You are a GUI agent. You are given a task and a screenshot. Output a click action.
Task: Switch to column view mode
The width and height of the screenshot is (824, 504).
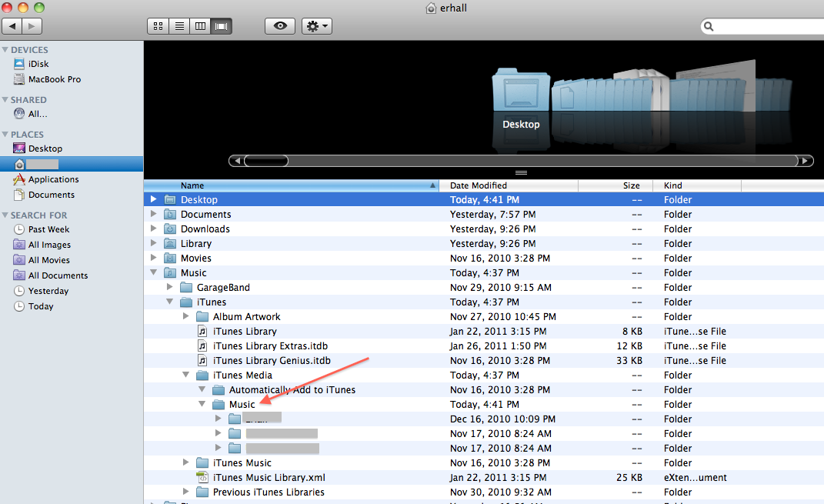(200, 26)
